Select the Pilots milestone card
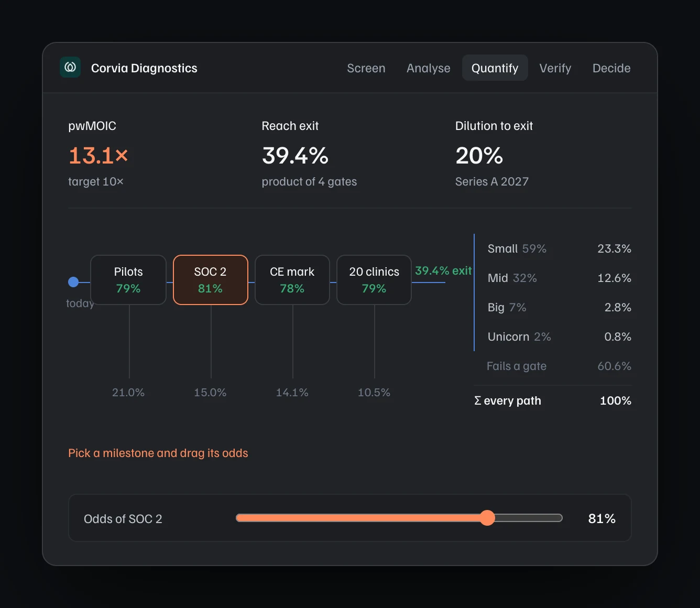The height and width of the screenshot is (608, 700). 128,280
